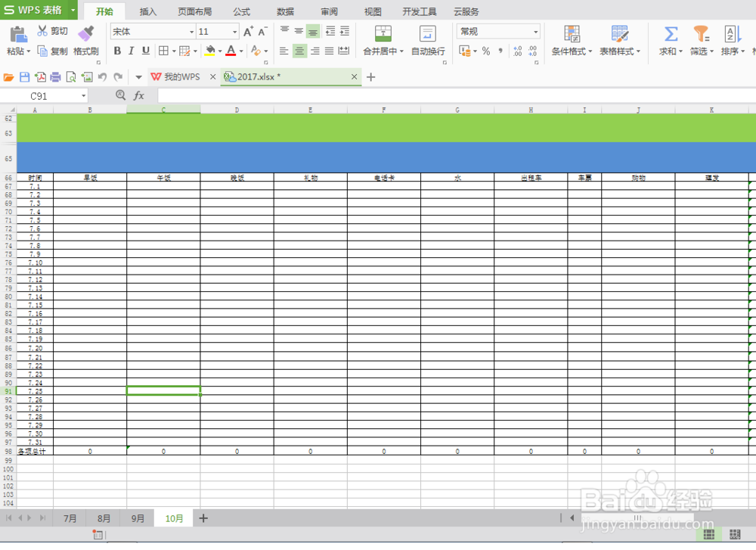Increase decimal places

(518, 51)
